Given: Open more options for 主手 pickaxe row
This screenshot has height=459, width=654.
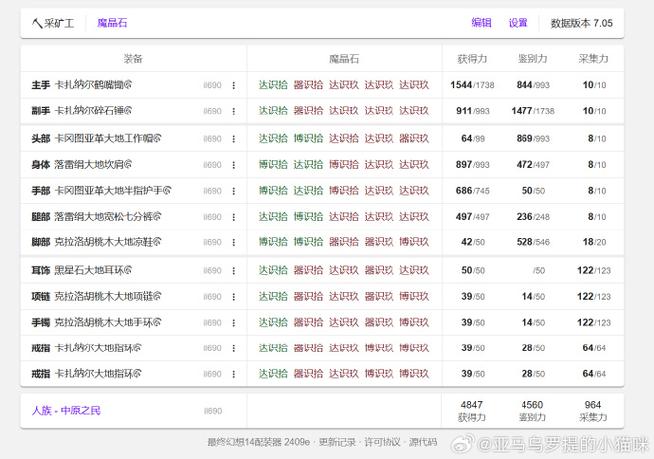Looking at the screenshot, I should click(234, 85).
